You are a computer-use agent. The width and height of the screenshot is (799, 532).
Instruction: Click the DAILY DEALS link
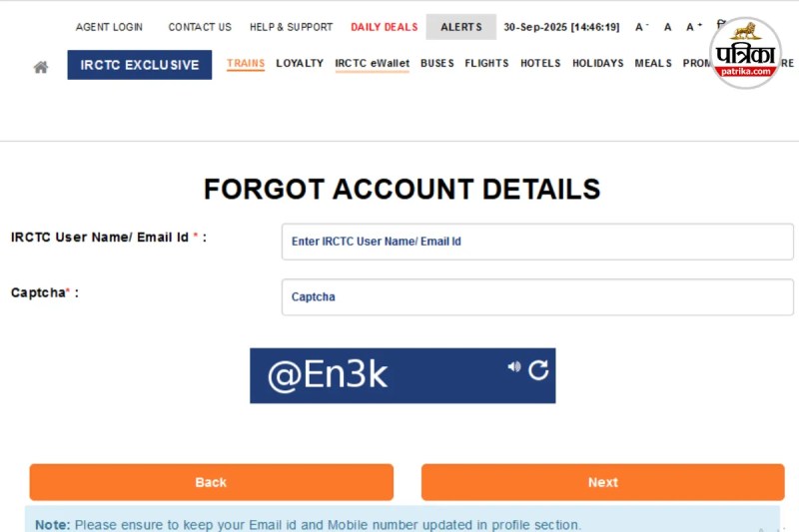[x=385, y=27]
